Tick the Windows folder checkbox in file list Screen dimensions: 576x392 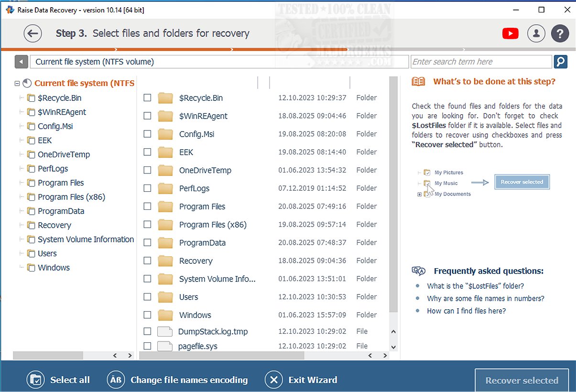pos(147,315)
